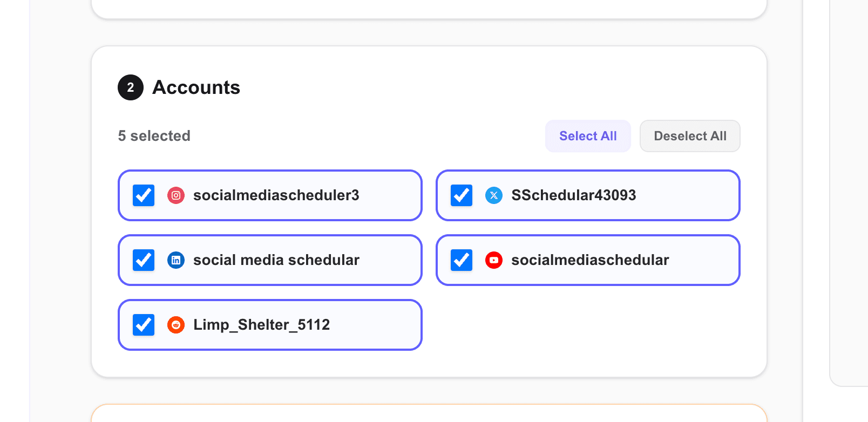Untick the Limp_Shelter_5112 Reddit checkbox
868x422 pixels.
click(x=144, y=325)
